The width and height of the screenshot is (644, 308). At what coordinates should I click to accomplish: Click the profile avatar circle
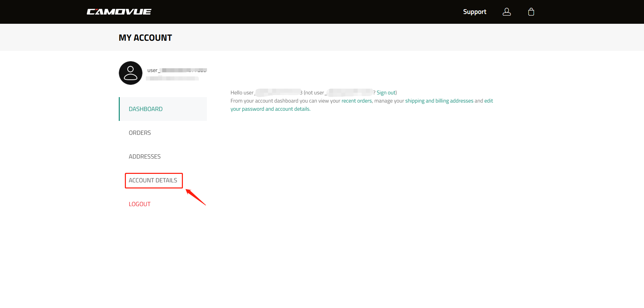click(x=131, y=73)
